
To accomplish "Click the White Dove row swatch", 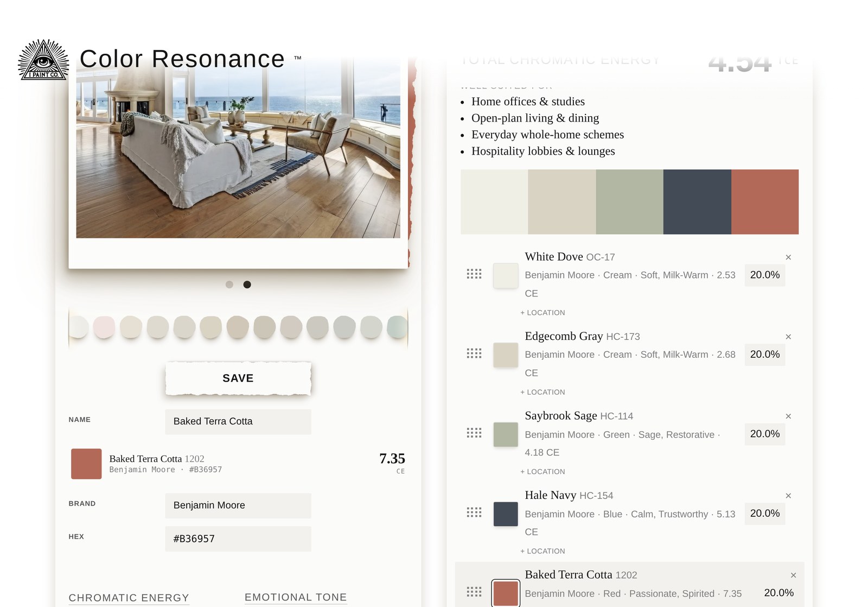I will (506, 275).
